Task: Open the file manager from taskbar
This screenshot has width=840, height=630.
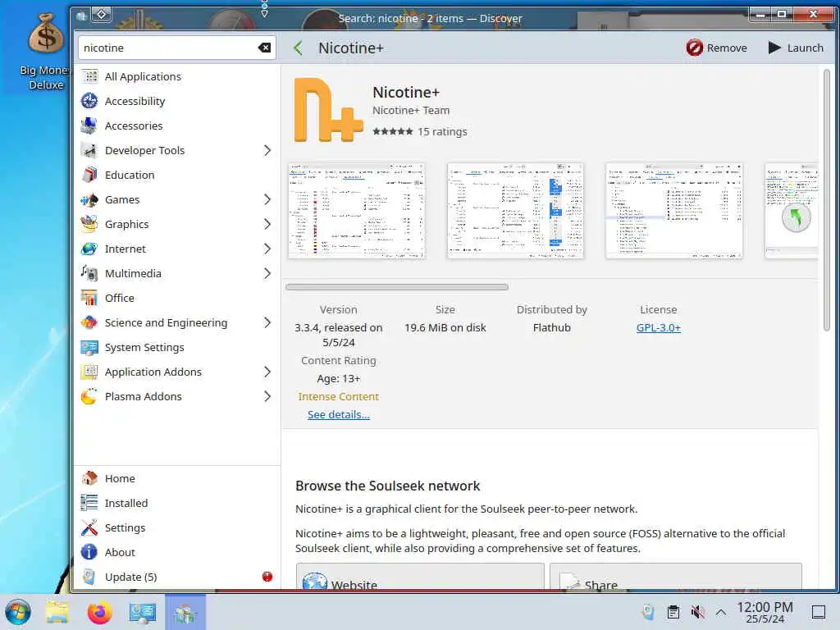Action: [x=57, y=612]
